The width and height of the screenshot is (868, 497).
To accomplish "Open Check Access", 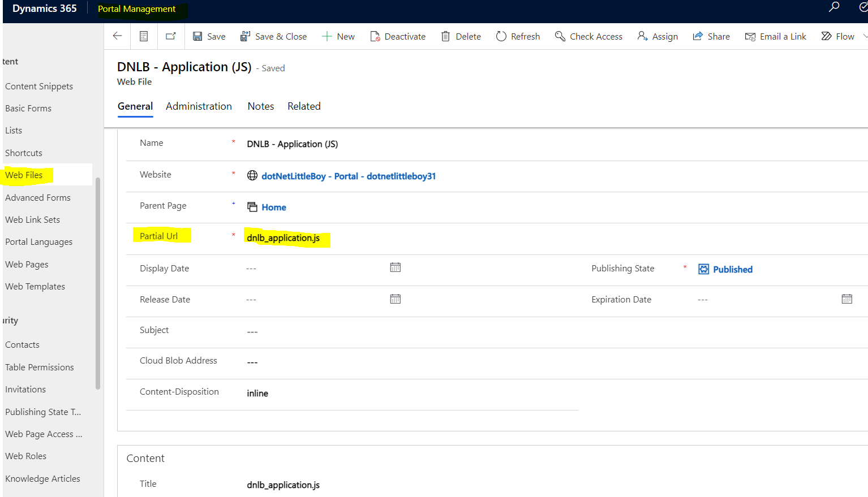I will [588, 36].
